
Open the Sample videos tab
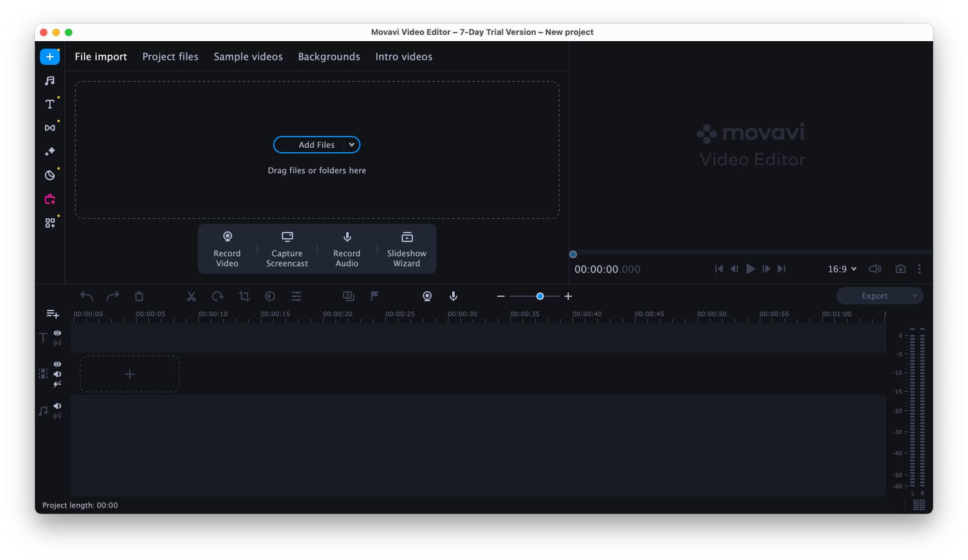[x=248, y=57]
